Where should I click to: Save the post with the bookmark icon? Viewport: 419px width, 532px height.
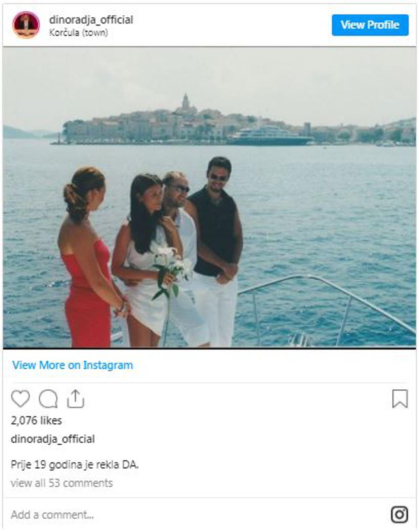tap(399, 399)
